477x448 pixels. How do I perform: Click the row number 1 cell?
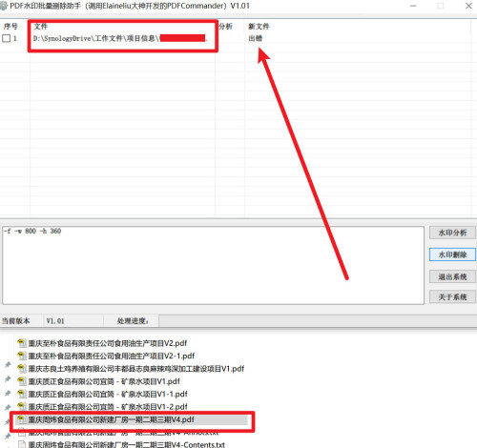click(14, 38)
